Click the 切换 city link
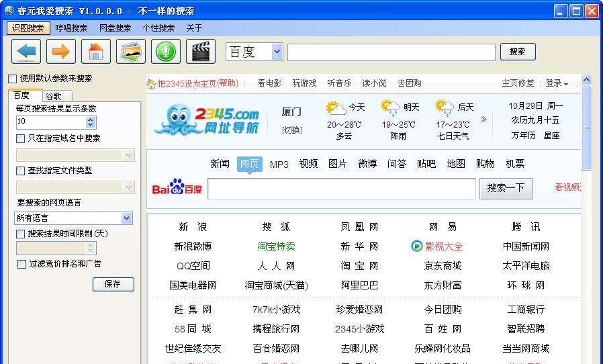The width and height of the screenshot is (603, 364). 292,130
